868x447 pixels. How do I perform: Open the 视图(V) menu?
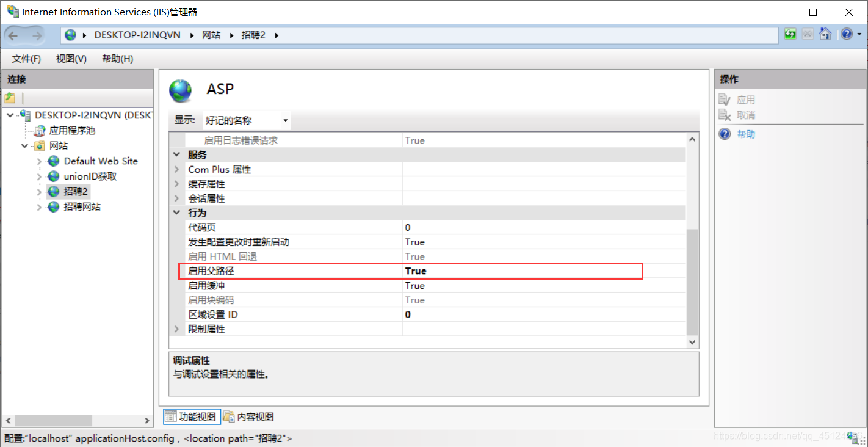point(71,59)
